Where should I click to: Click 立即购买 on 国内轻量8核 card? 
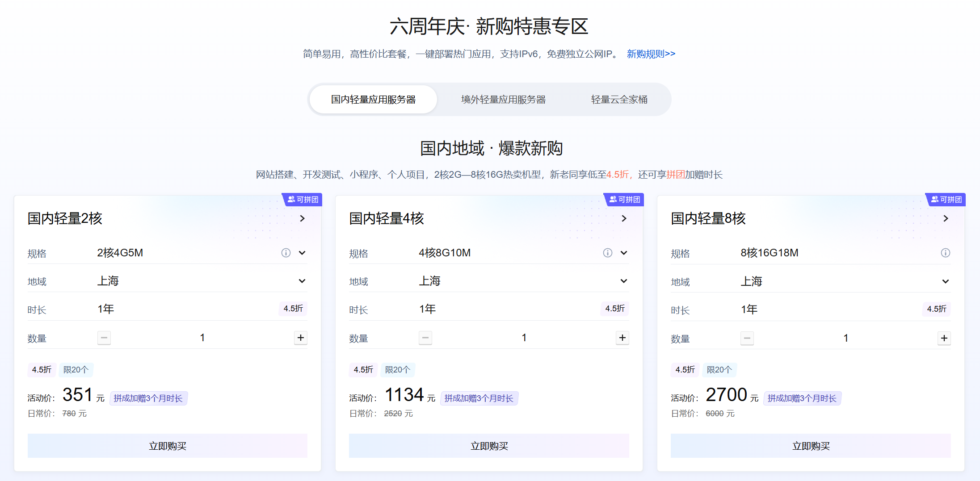tap(811, 446)
